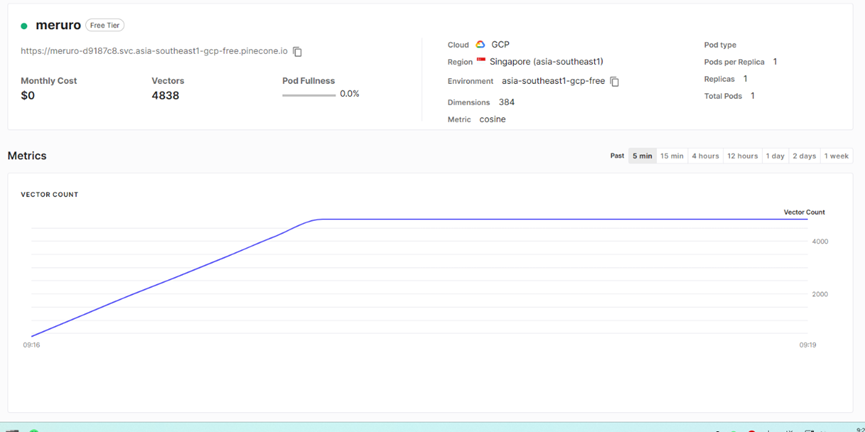Image resolution: width=865 pixels, height=432 pixels.
Task: Click the Total Pods label
Action: pos(723,96)
